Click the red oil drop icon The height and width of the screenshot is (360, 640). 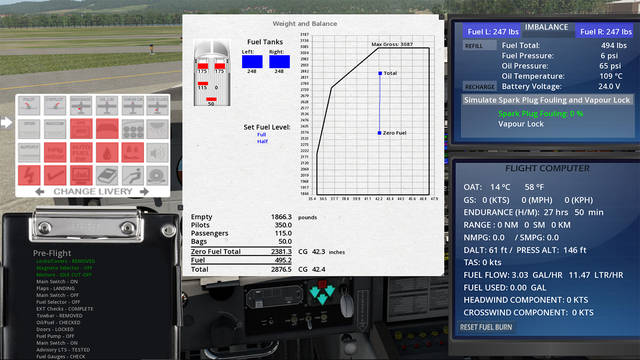[107, 152]
